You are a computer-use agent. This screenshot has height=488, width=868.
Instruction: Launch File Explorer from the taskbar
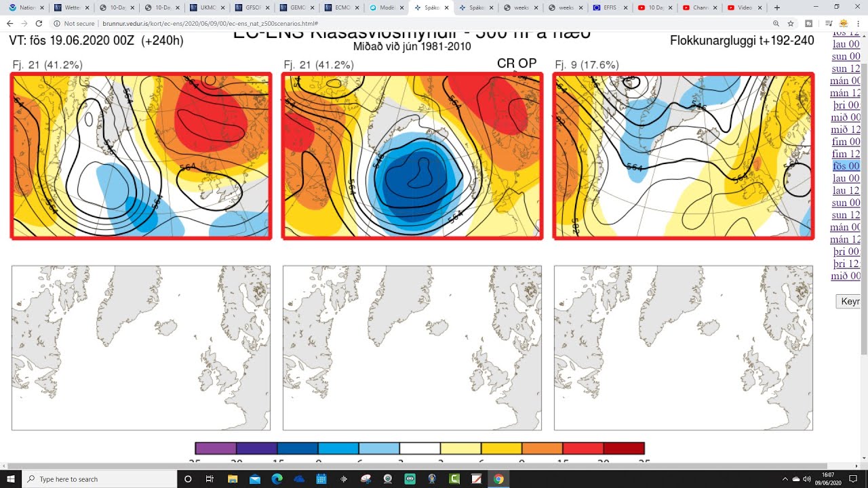click(x=233, y=479)
